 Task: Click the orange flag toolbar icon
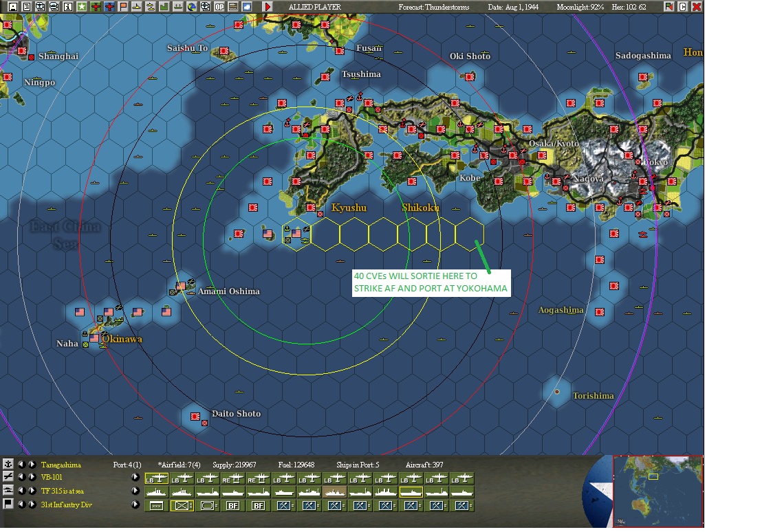click(x=122, y=7)
